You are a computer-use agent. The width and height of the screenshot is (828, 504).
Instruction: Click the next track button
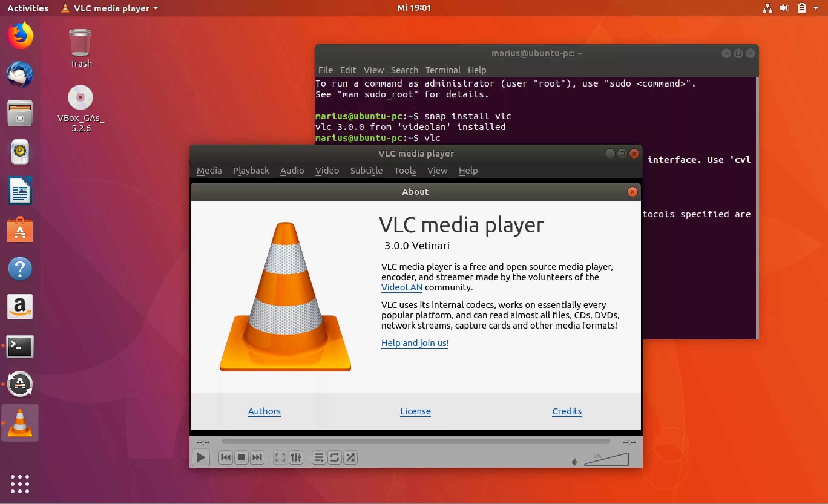coord(257,457)
